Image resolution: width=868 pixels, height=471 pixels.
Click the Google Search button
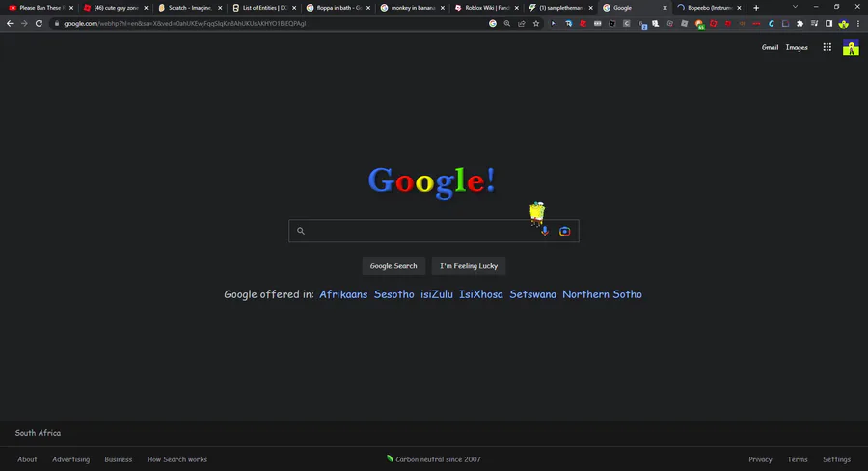point(393,266)
